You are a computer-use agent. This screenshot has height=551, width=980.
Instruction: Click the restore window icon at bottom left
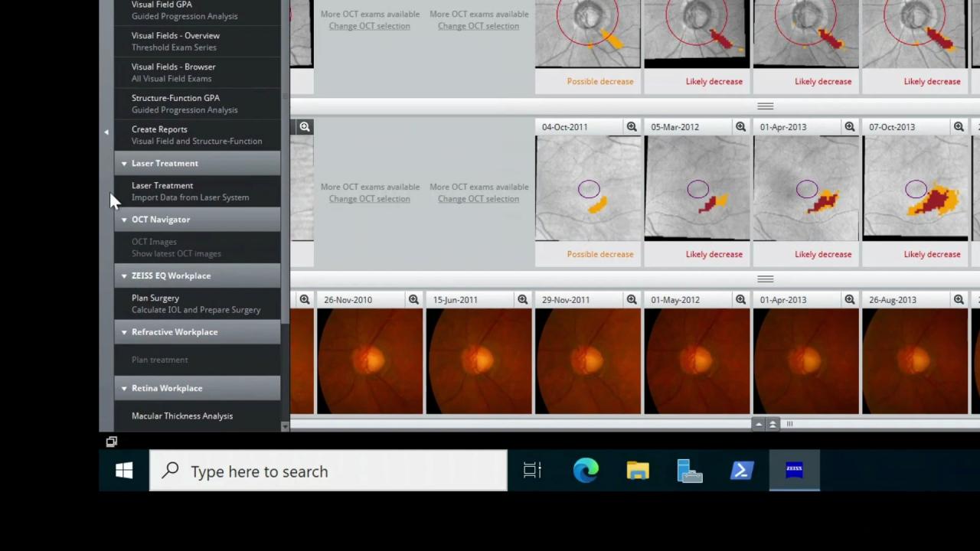pyautogui.click(x=111, y=442)
